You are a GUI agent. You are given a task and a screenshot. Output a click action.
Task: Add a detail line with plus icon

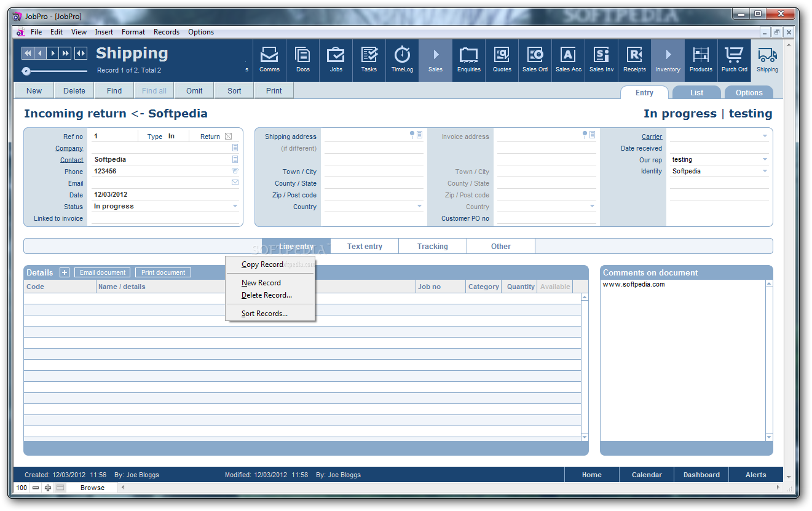click(x=65, y=272)
